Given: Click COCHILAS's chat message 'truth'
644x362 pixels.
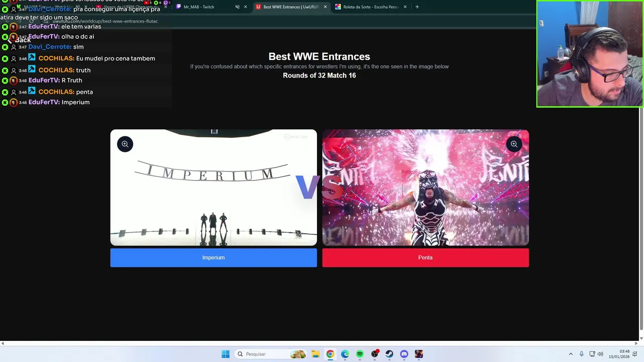Looking at the screenshot, I should [83, 70].
